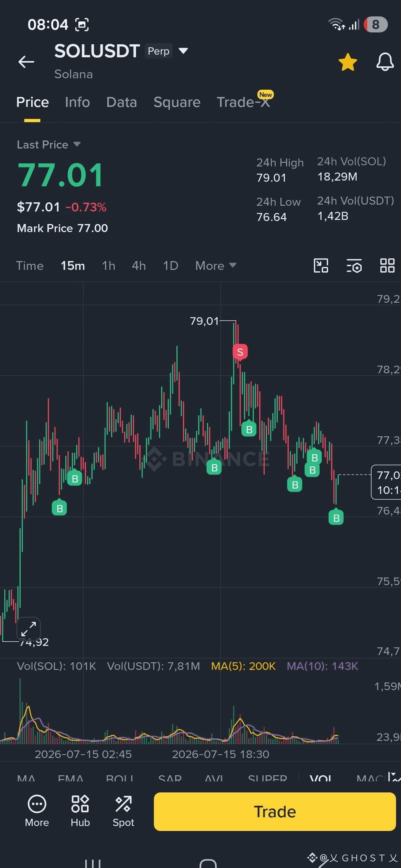Open the chart layout grid icon

tap(387, 266)
